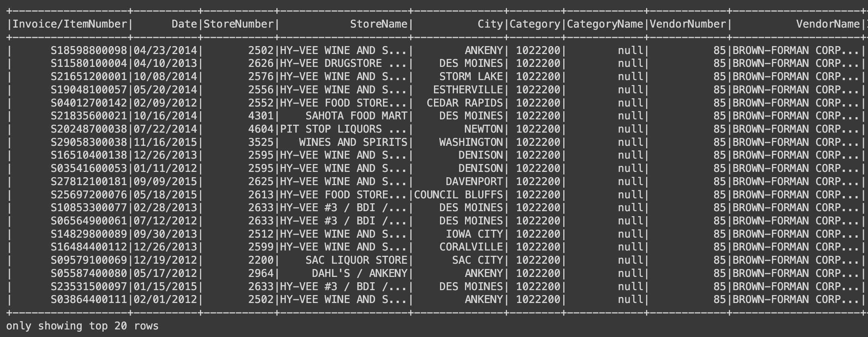Viewport: 868px width, 337px height.
Task: Click the StoreName column header
Action: coord(379,24)
